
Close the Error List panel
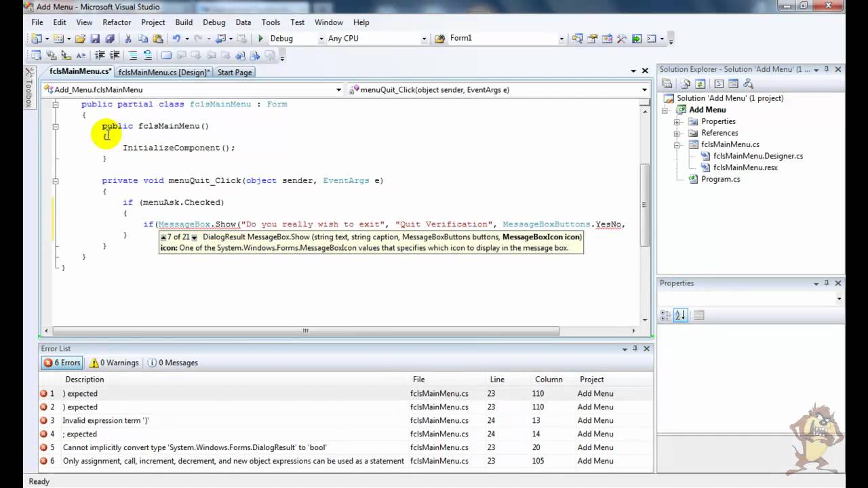(x=646, y=348)
